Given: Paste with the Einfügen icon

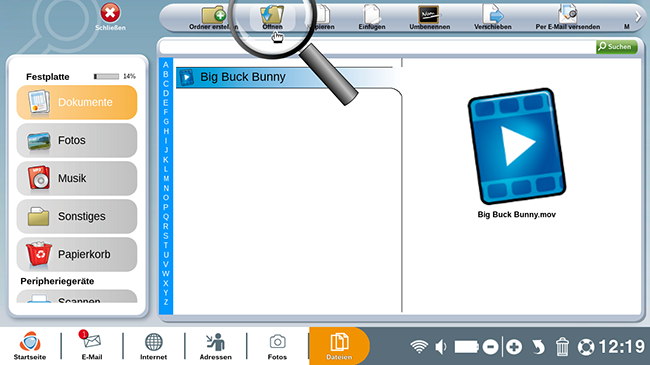Looking at the screenshot, I should (372, 17).
